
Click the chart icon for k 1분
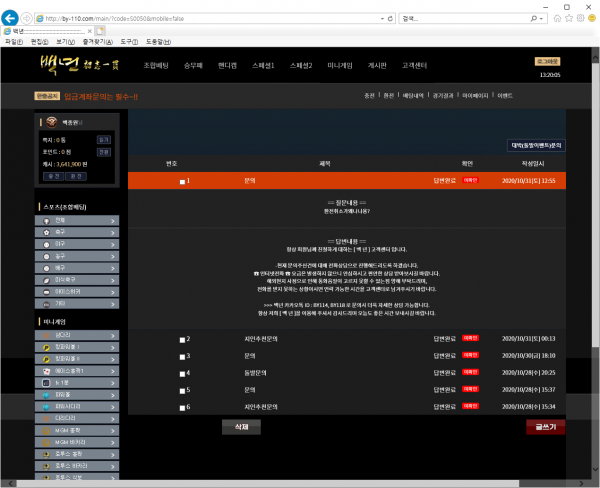[x=46, y=383]
